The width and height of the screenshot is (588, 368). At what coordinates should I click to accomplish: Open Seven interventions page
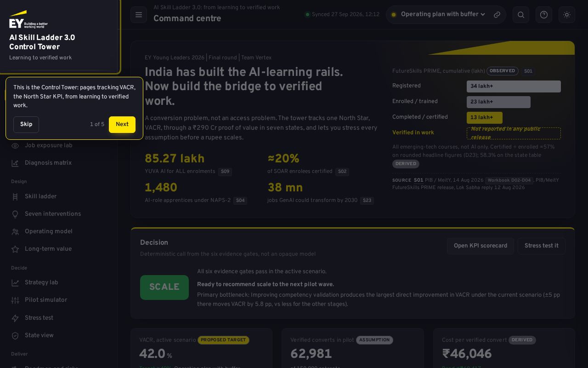click(59, 214)
